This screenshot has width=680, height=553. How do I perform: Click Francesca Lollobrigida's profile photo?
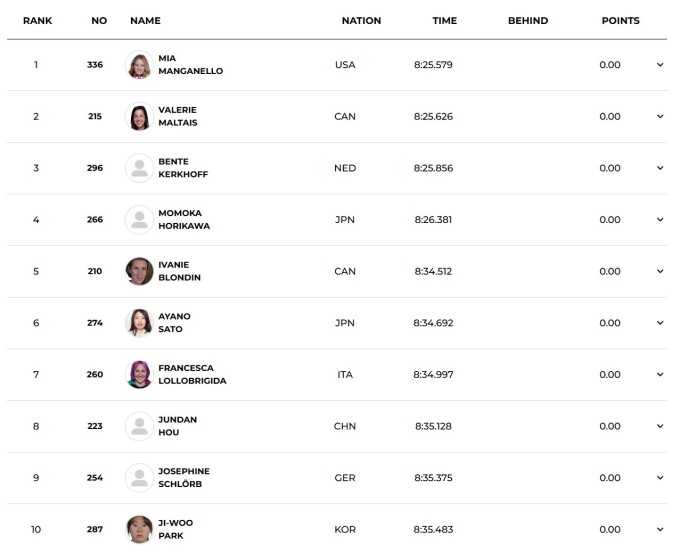(139, 375)
